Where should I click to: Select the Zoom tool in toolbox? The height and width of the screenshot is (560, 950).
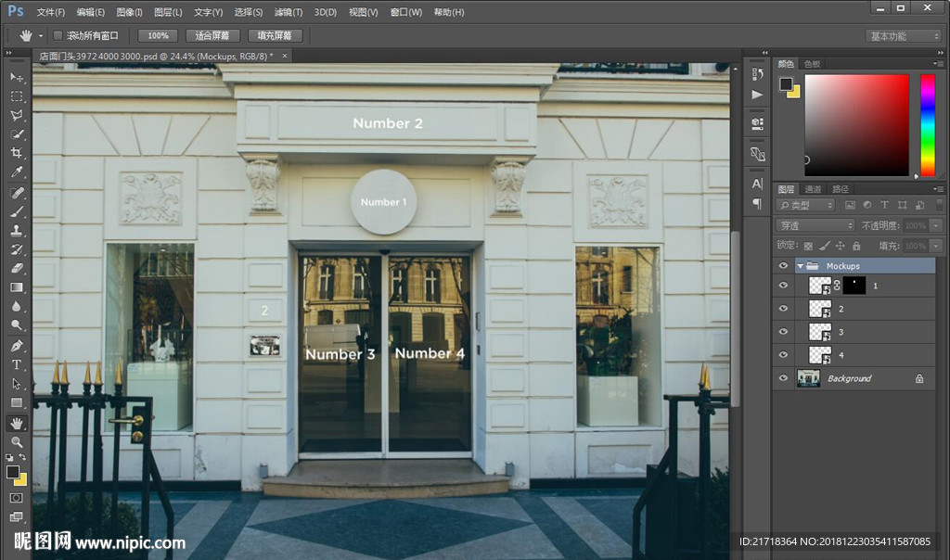click(x=16, y=442)
